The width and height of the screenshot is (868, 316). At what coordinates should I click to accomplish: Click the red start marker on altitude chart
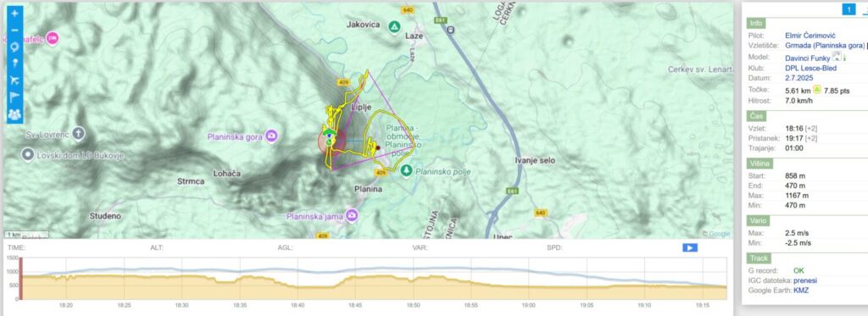[21, 279]
